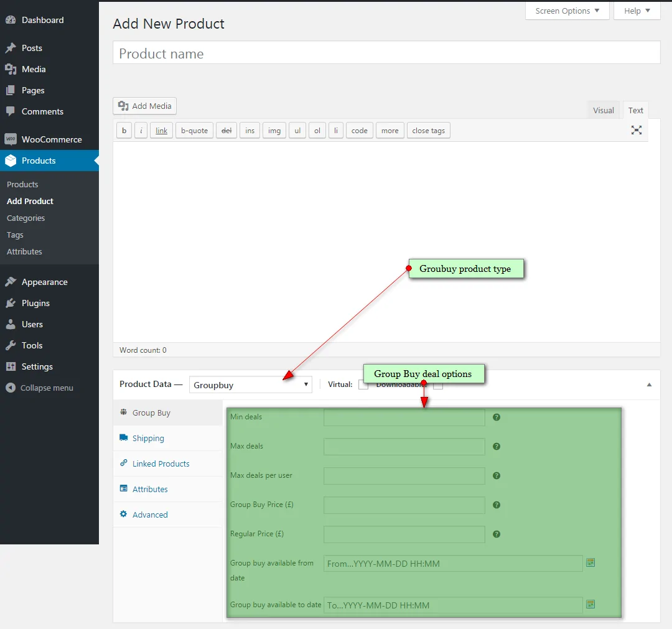The image size is (672, 629).
Task: Open the Help dropdown
Action: (x=637, y=11)
